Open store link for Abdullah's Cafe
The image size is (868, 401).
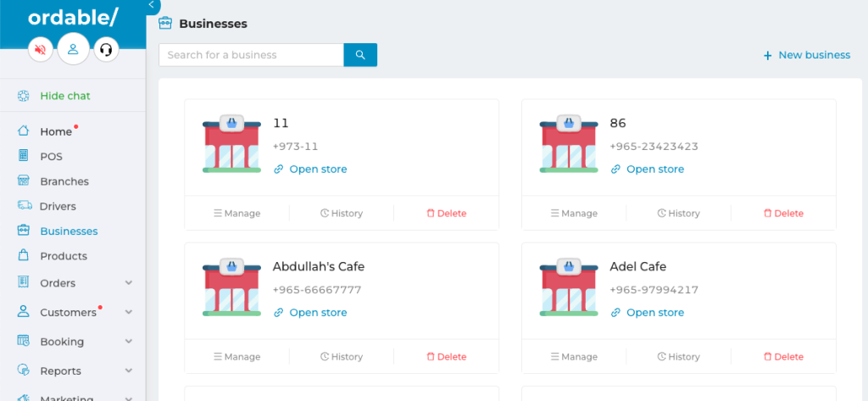310,313
